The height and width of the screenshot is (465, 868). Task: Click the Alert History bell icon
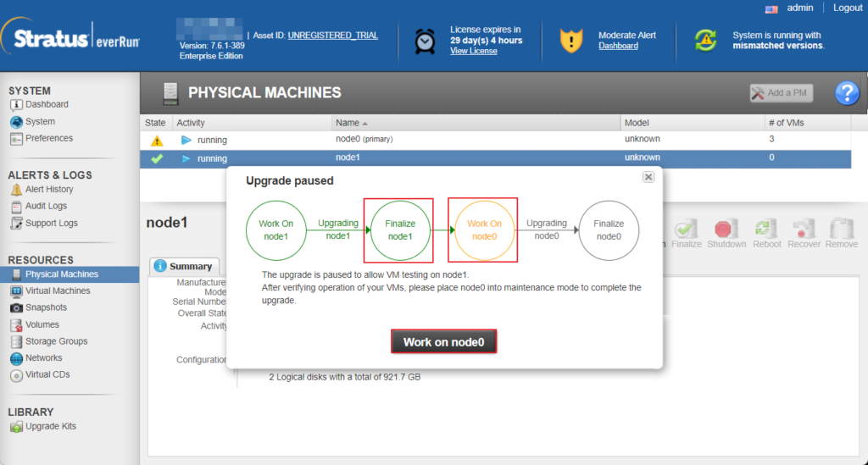(x=17, y=190)
